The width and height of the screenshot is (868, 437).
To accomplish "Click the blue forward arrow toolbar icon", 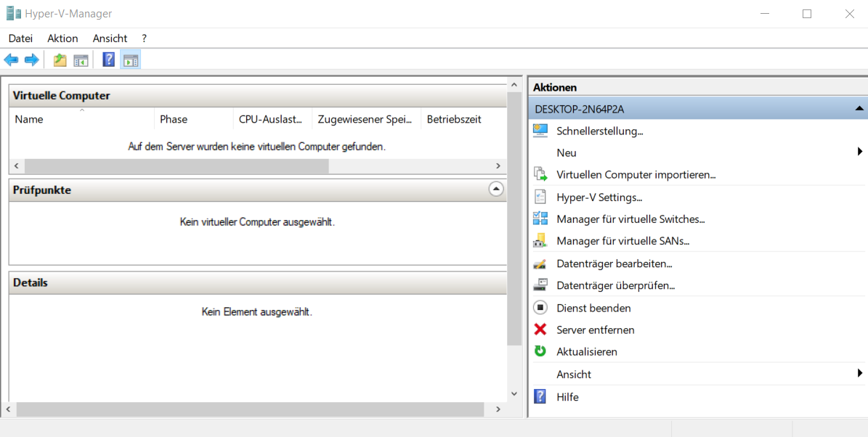I will (31, 60).
